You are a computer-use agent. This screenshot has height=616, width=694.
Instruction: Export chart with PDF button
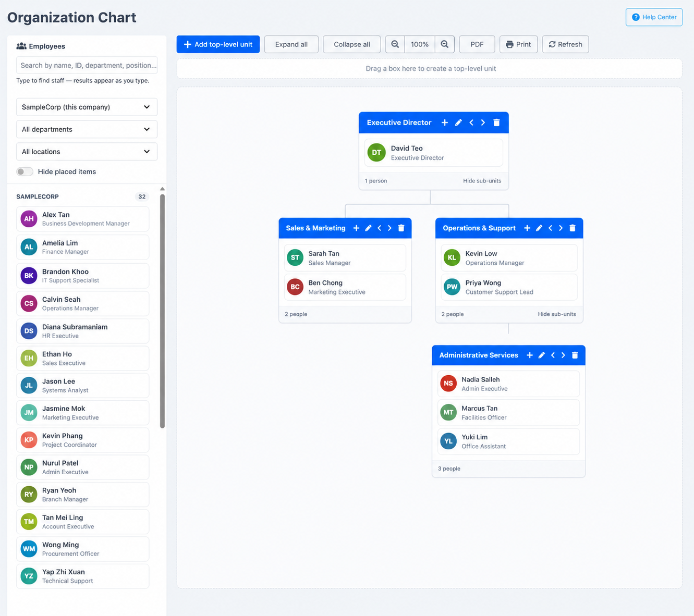coord(477,44)
